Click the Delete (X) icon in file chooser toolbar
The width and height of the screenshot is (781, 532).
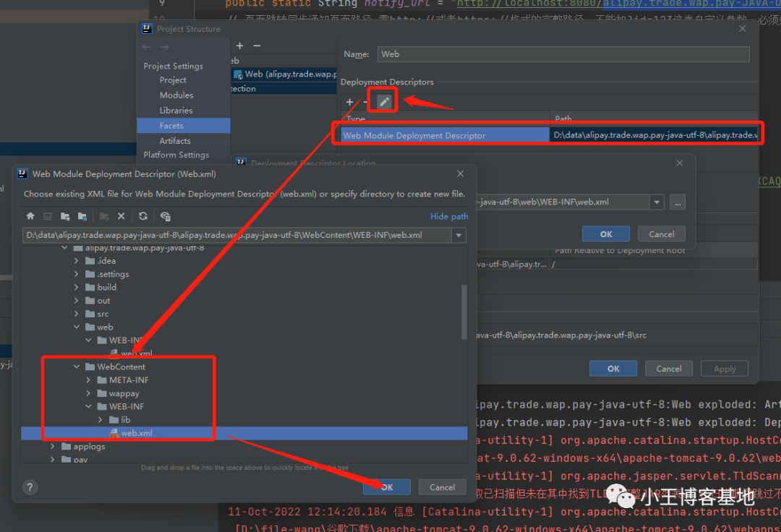click(121, 216)
